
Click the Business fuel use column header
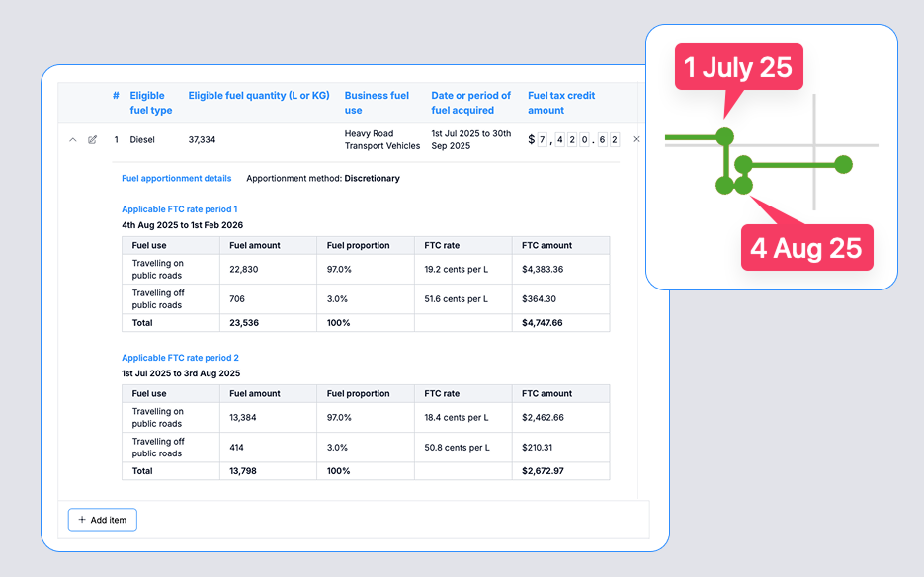377,103
